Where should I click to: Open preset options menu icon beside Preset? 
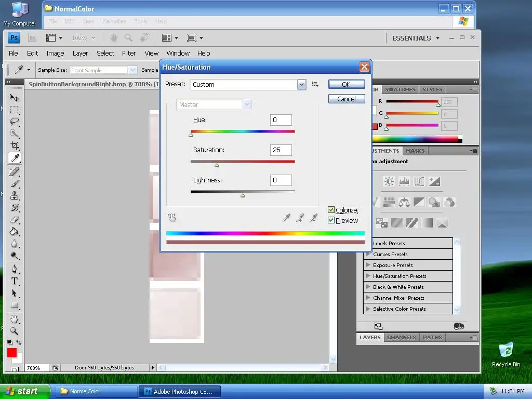[x=315, y=84]
